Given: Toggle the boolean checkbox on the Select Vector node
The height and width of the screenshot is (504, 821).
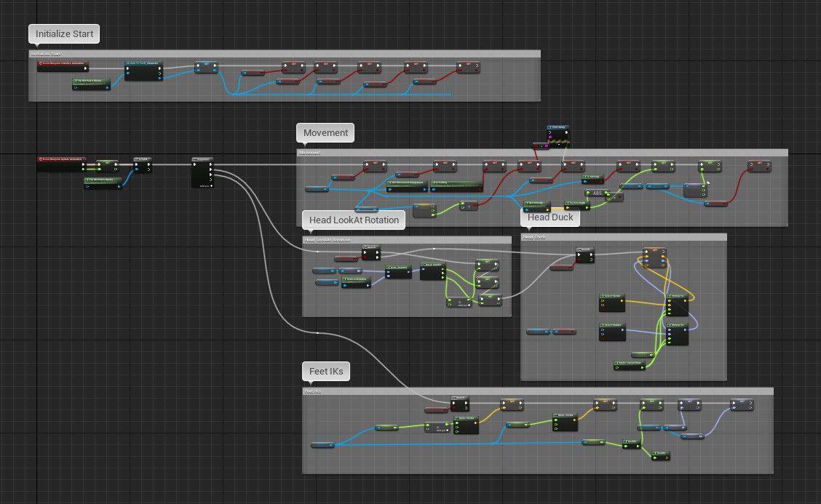Looking at the screenshot, I should [x=603, y=310].
